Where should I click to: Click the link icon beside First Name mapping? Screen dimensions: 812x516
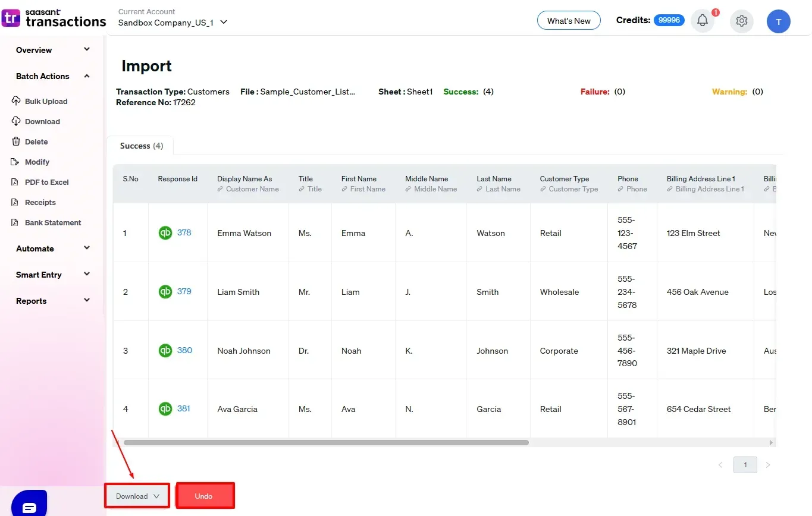click(x=344, y=189)
